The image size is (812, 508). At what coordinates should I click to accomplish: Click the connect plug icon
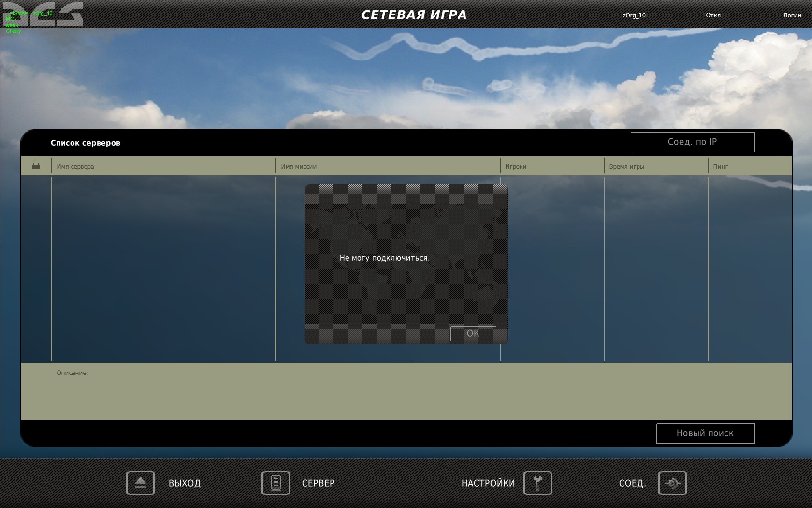click(673, 483)
